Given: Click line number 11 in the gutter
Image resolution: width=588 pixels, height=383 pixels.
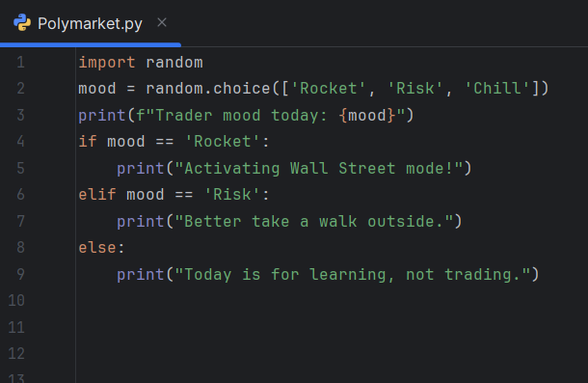Looking at the screenshot, I should point(16,327).
